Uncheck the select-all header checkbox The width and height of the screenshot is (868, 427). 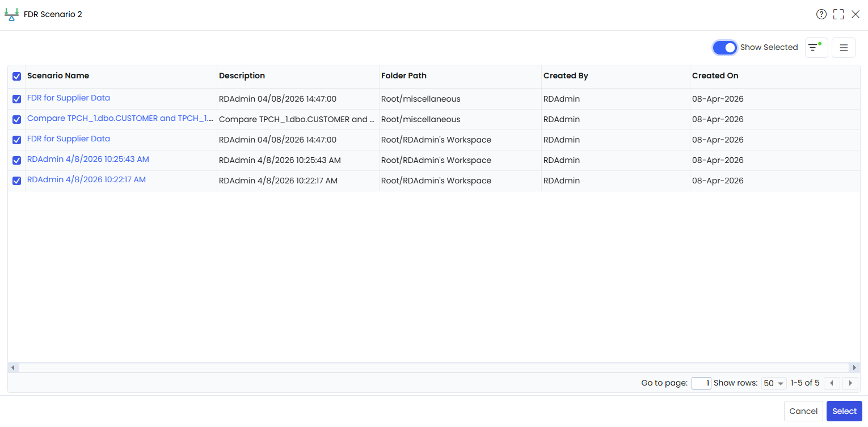16,76
